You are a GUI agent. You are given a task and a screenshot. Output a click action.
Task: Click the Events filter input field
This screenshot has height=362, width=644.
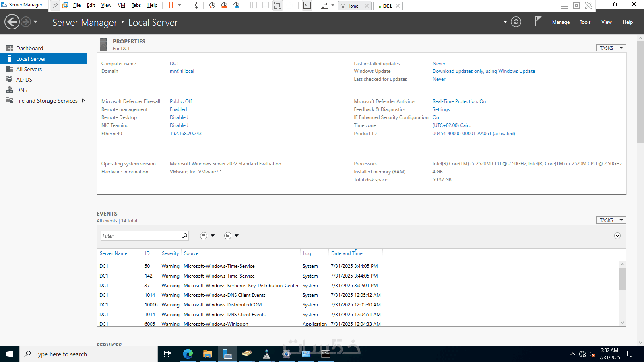point(141,236)
